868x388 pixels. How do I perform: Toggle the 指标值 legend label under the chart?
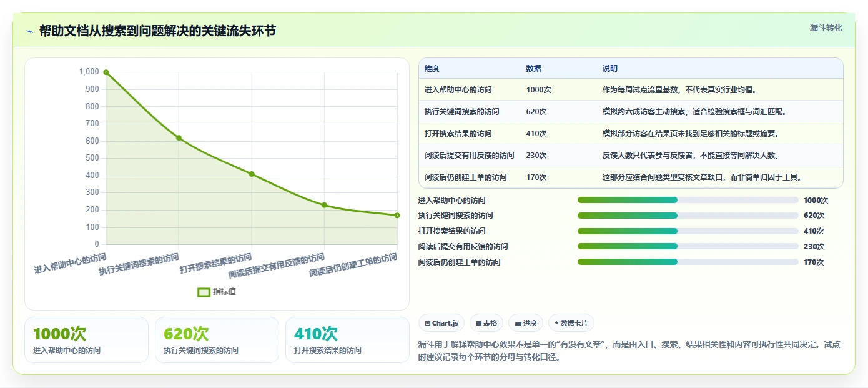(x=224, y=292)
